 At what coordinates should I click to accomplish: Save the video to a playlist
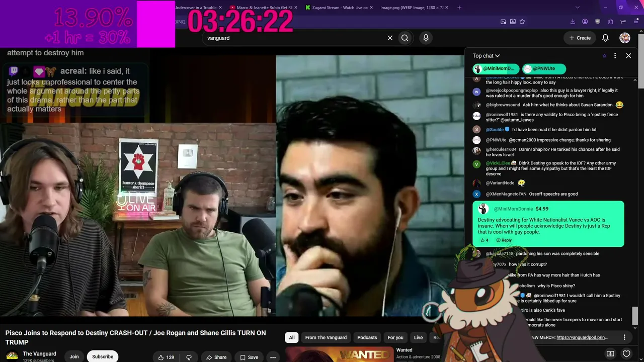[x=249, y=357]
